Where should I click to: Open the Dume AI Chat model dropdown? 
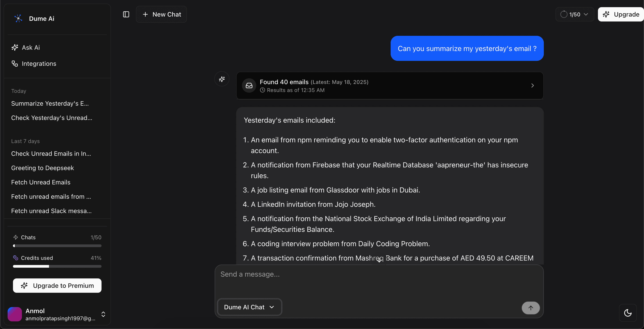(x=250, y=307)
